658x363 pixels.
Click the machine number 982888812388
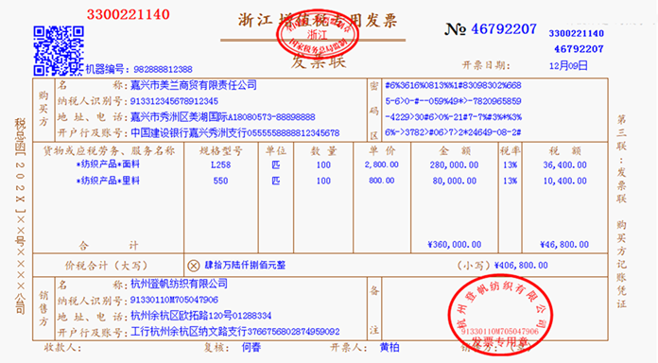coord(163,69)
